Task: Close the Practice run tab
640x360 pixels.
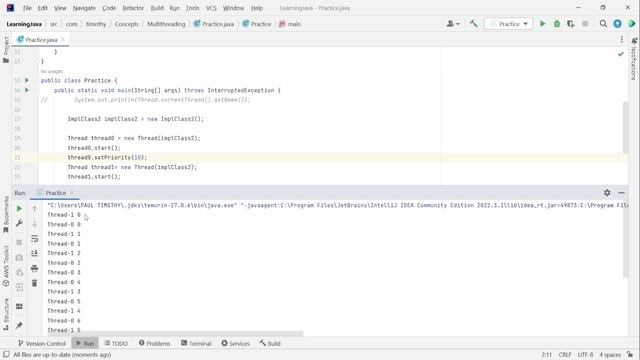Action: click(x=71, y=193)
